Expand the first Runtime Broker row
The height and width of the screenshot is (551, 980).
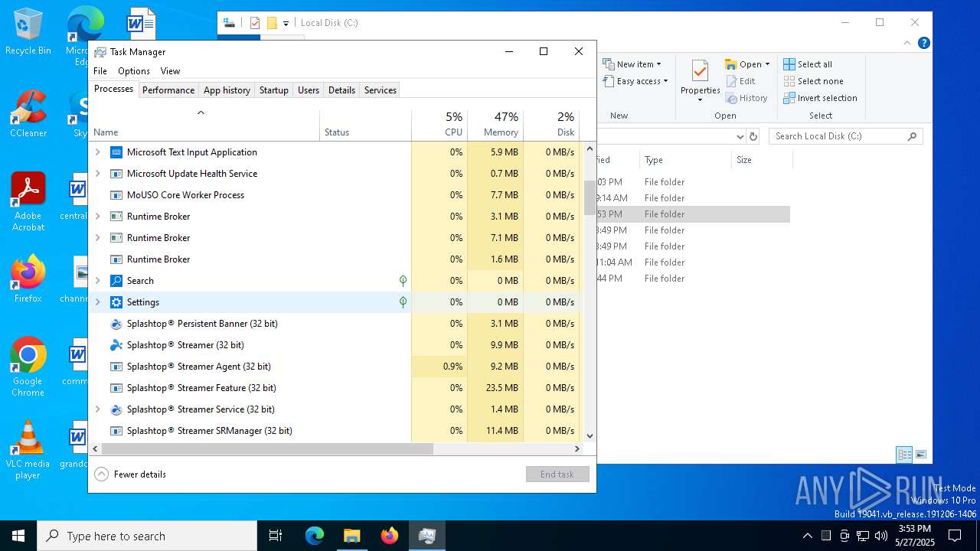click(x=97, y=217)
